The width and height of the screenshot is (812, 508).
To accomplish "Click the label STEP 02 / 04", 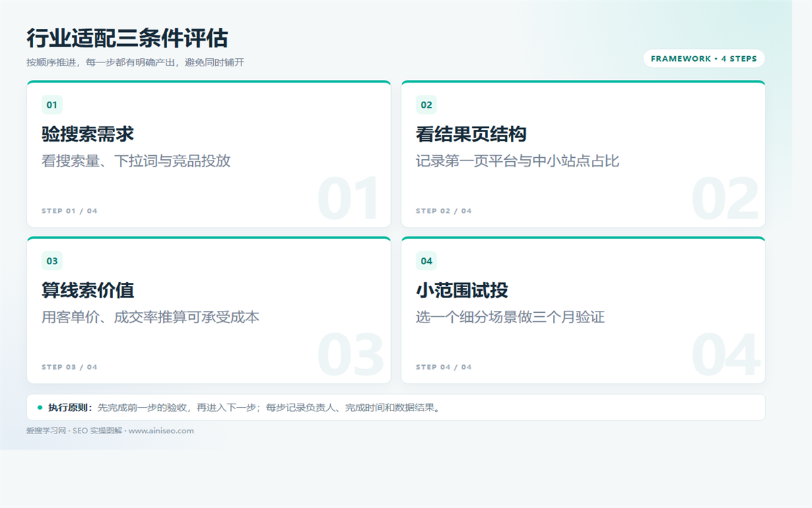I will (444, 211).
